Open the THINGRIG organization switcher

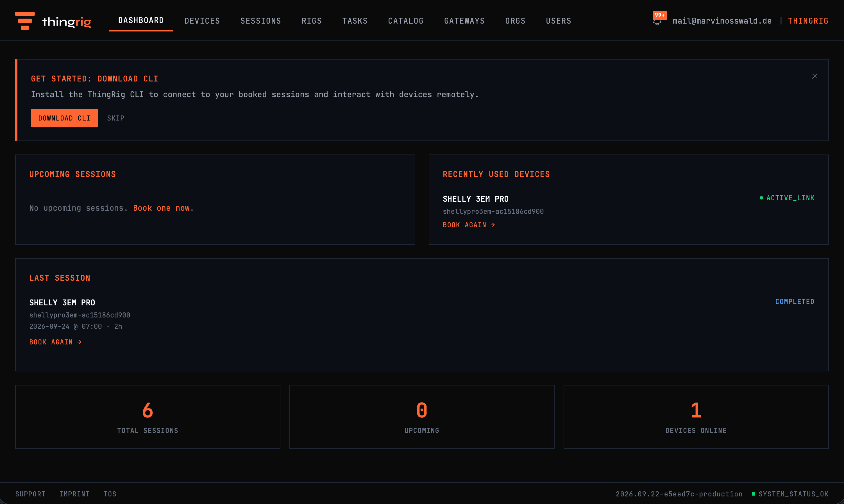(x=808, y=21)
